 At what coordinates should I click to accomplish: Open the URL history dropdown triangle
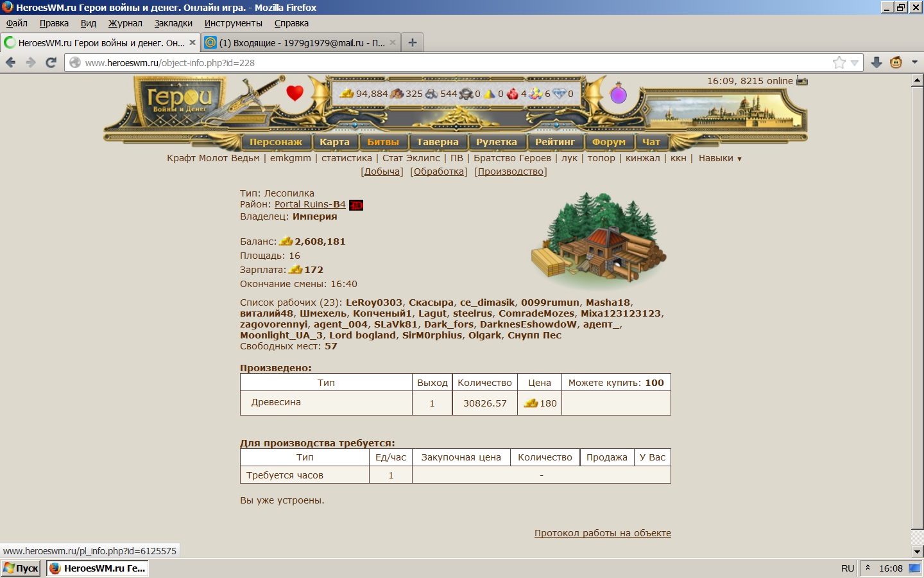coord(854,63)
